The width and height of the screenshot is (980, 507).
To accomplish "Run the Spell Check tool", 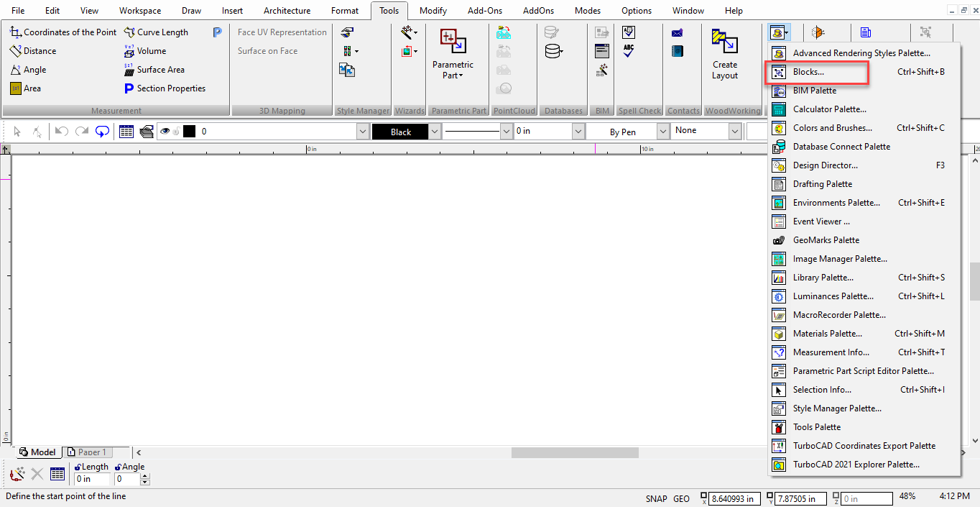I will point(629,51).
